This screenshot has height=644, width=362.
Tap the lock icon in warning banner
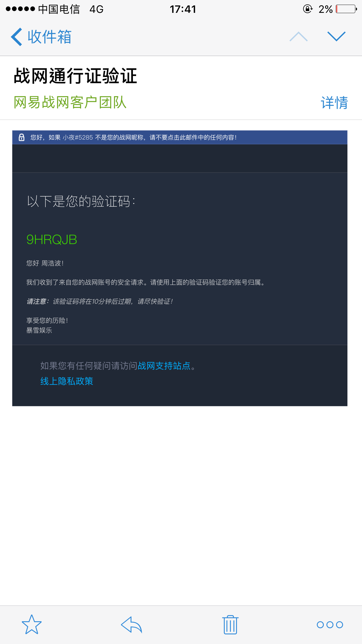coord(22,137)
